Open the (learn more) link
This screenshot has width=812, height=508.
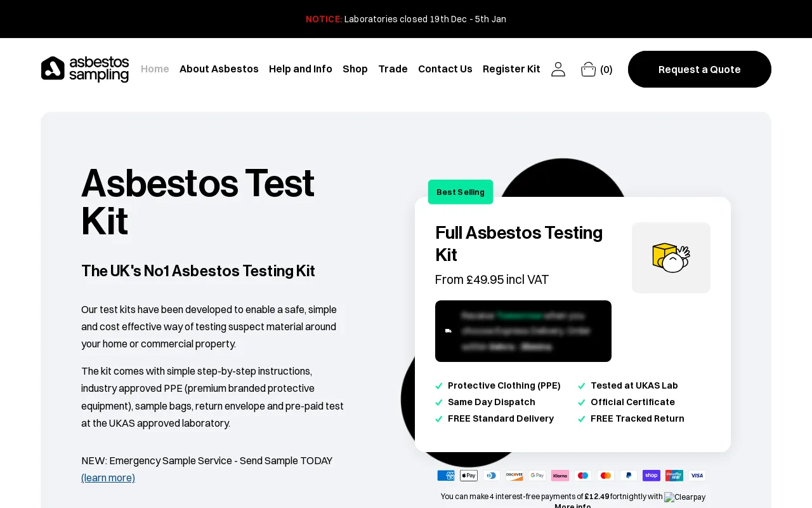[x=108, y=478]
